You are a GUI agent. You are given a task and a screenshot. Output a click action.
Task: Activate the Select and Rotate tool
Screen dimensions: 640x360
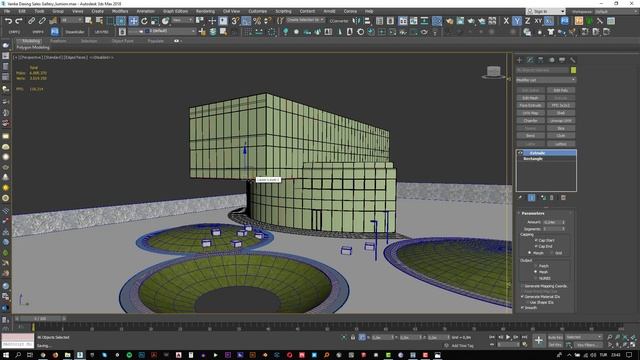click(144, 20)
